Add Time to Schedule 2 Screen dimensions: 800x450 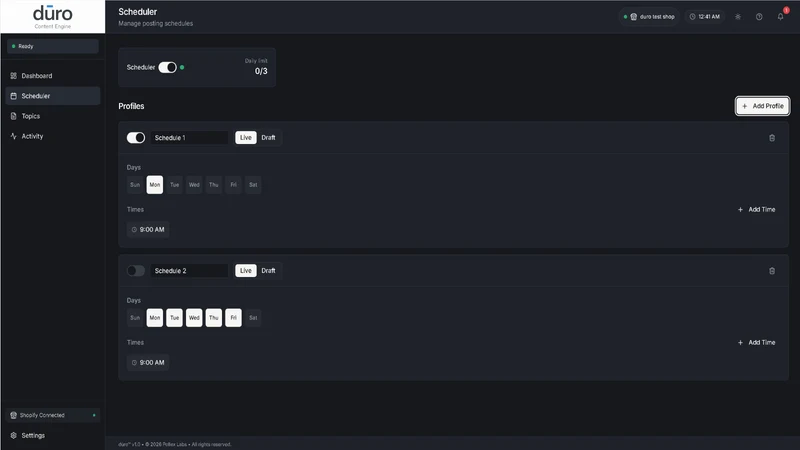[757, 342]
